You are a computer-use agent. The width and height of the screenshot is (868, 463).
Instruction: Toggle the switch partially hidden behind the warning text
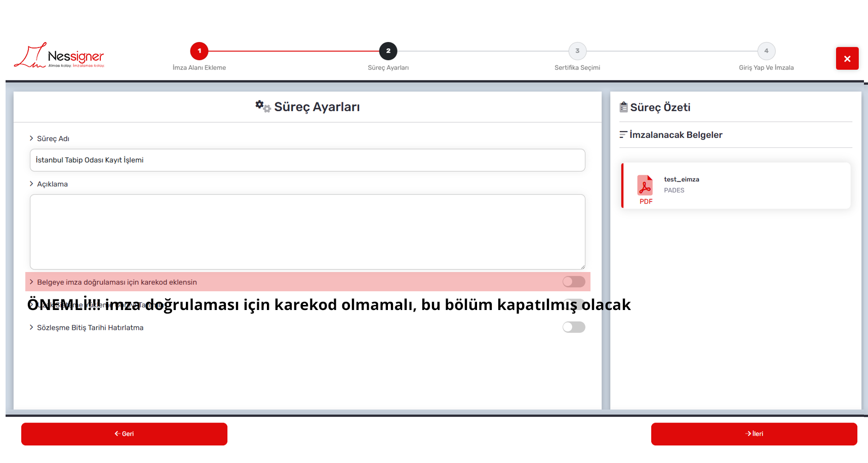574,303
